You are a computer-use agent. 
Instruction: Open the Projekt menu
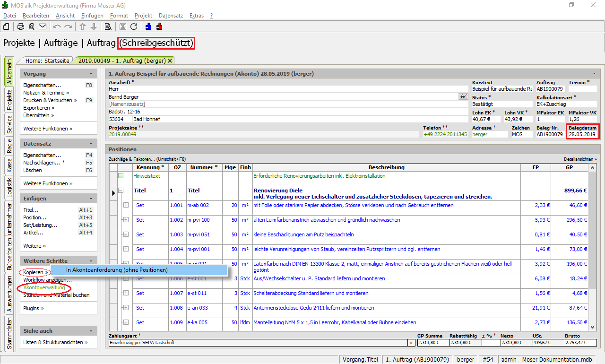pos(143,16)
